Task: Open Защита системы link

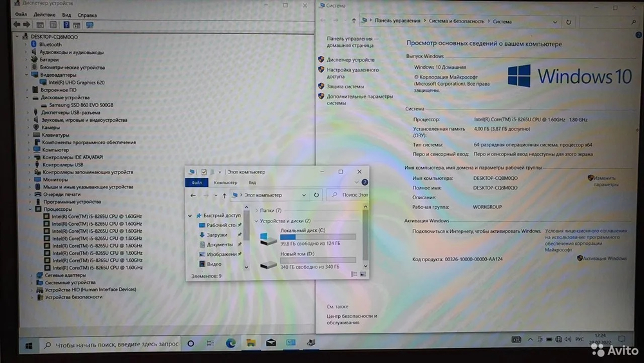Action: pos(345,86)
